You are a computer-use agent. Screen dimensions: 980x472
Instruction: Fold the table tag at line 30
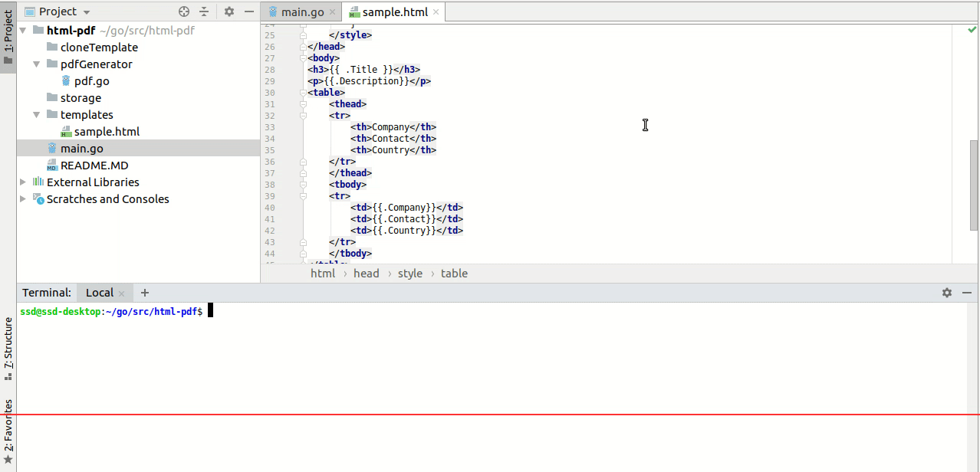click(x=304, y=93)
